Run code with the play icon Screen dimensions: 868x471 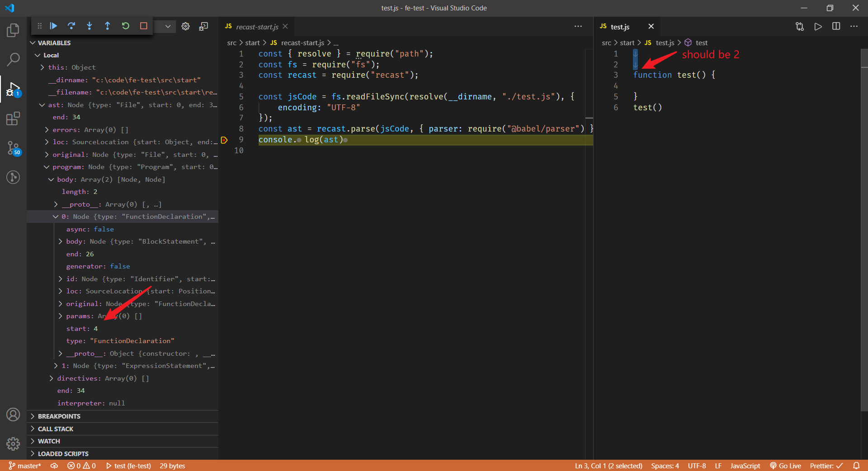(x=818, y=26)
